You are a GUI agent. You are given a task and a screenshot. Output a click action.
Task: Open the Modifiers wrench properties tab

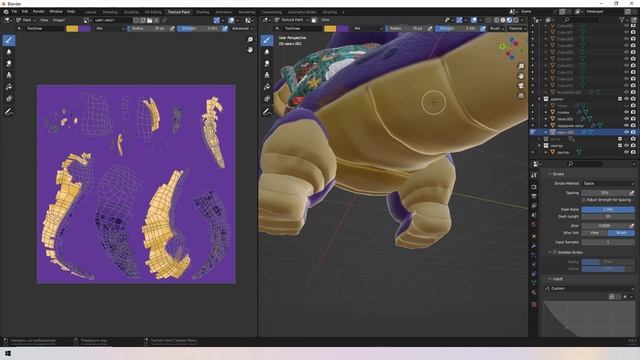click(x=534, y=246)
